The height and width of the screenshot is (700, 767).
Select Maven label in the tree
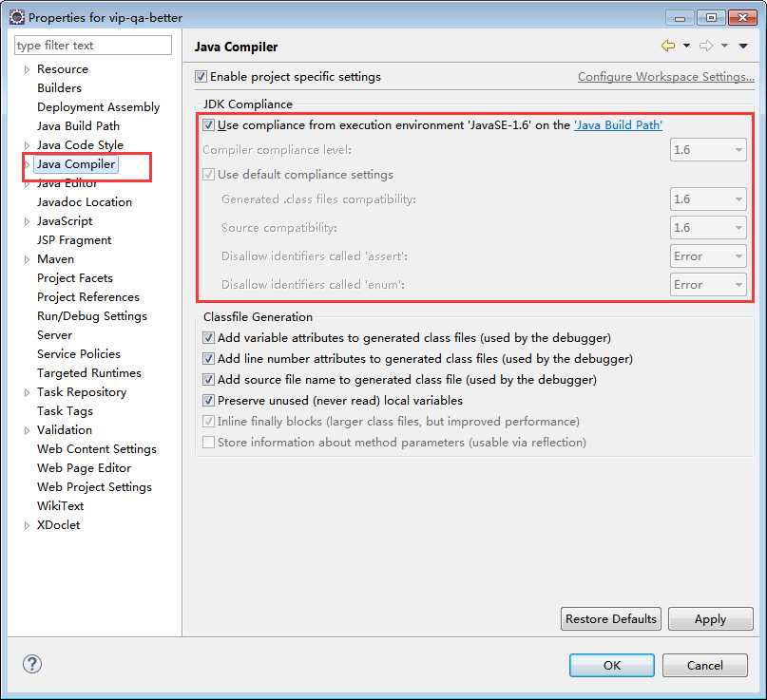55,259
